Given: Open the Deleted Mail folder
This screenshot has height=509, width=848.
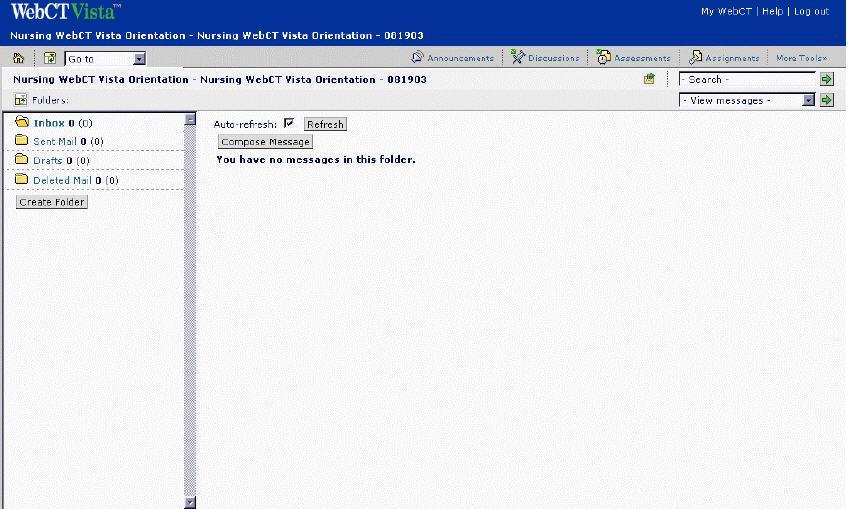Looking at the screenshot, I should pos(62,181).
